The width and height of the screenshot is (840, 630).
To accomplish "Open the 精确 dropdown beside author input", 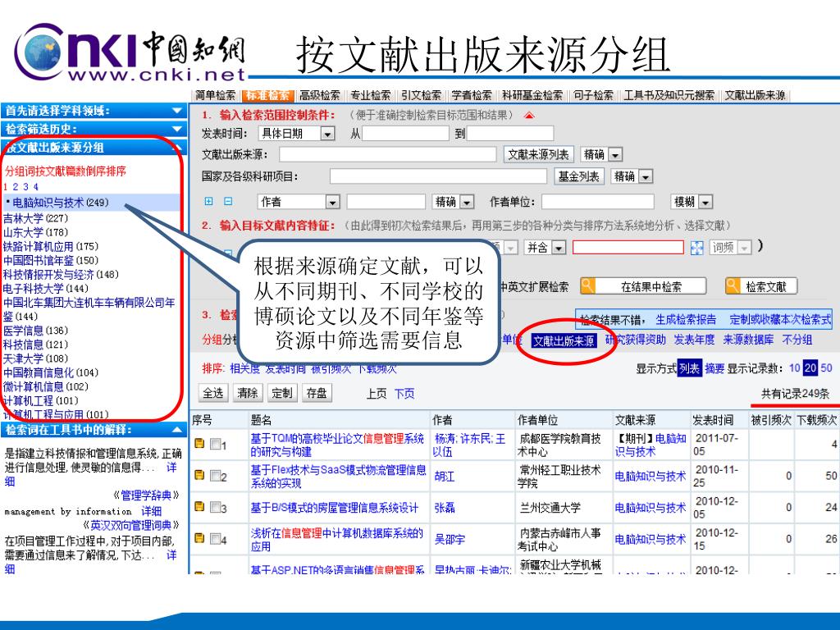I will 467,202.
